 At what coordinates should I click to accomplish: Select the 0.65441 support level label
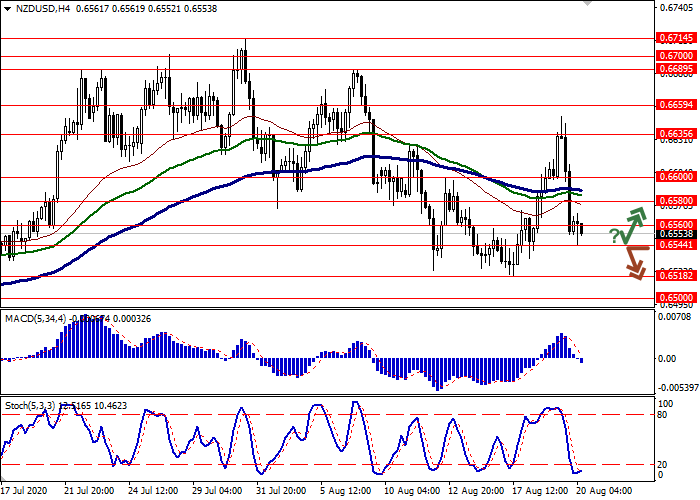coord(678,245)
